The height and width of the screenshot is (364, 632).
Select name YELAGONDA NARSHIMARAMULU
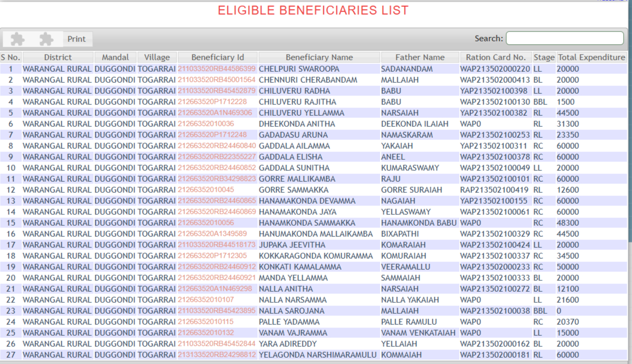318,355
